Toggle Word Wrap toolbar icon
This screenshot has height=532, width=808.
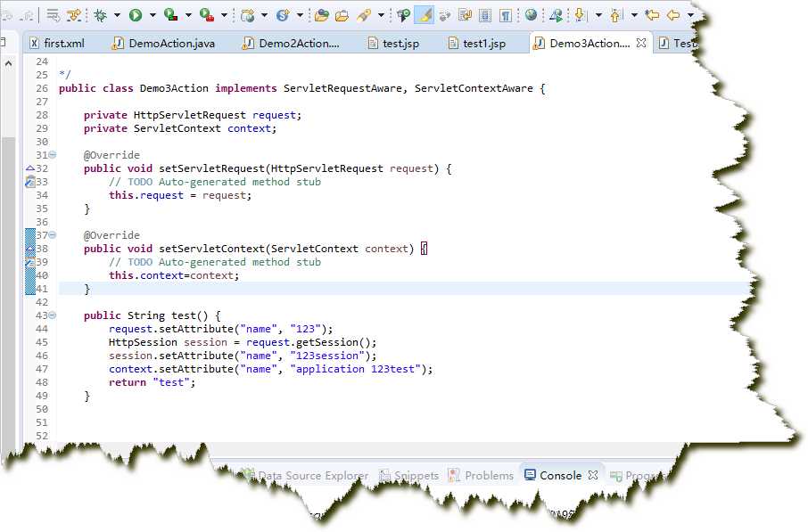click(465, 15)
